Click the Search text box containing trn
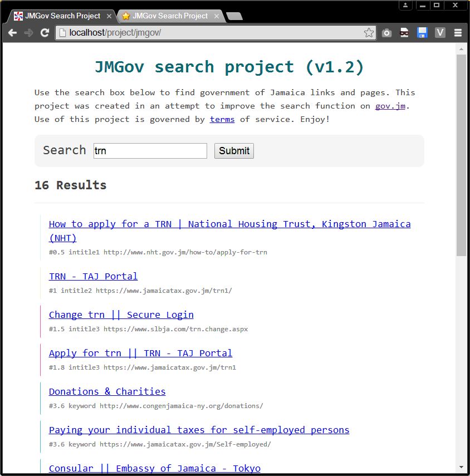The width and height of the screenshot is (470, 476). 150,150
